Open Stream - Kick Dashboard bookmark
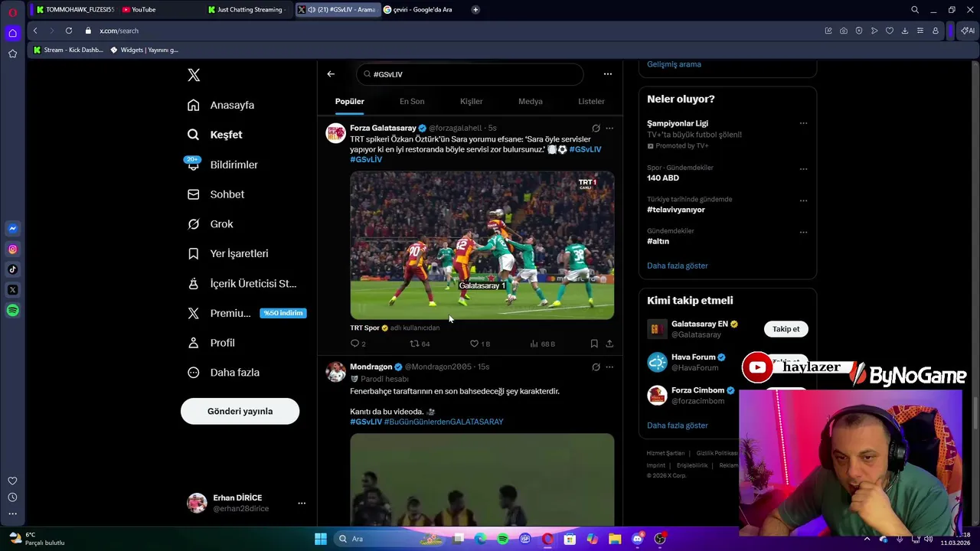 pyautogui.click(x=68, y=50)
